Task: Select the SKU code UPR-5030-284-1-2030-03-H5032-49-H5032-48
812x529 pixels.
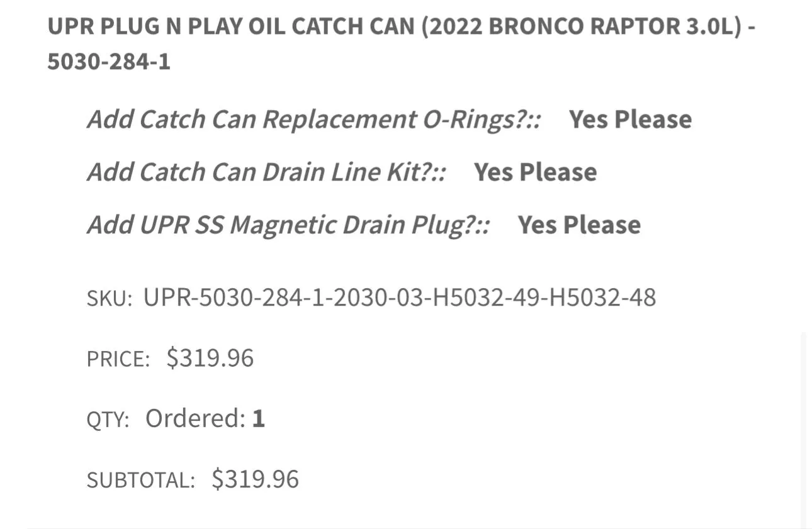Action: [400, 297]
